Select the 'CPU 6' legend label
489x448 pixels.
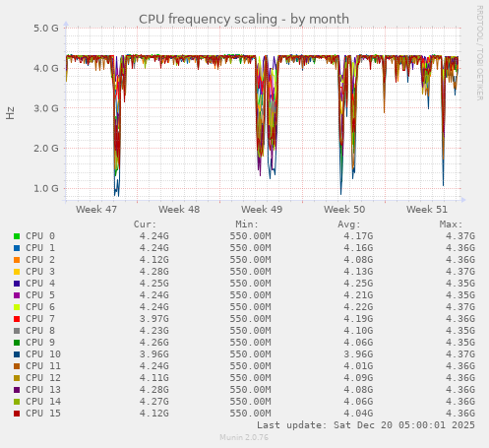40,307
